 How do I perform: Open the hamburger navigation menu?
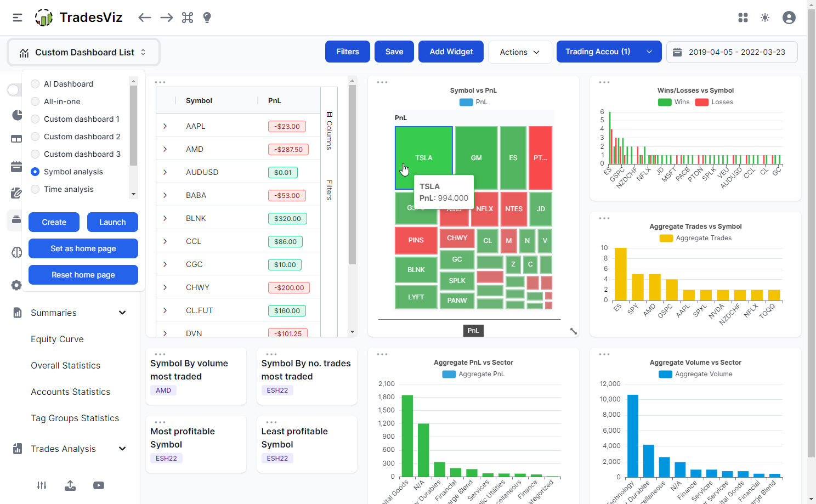tap(17, 17)
